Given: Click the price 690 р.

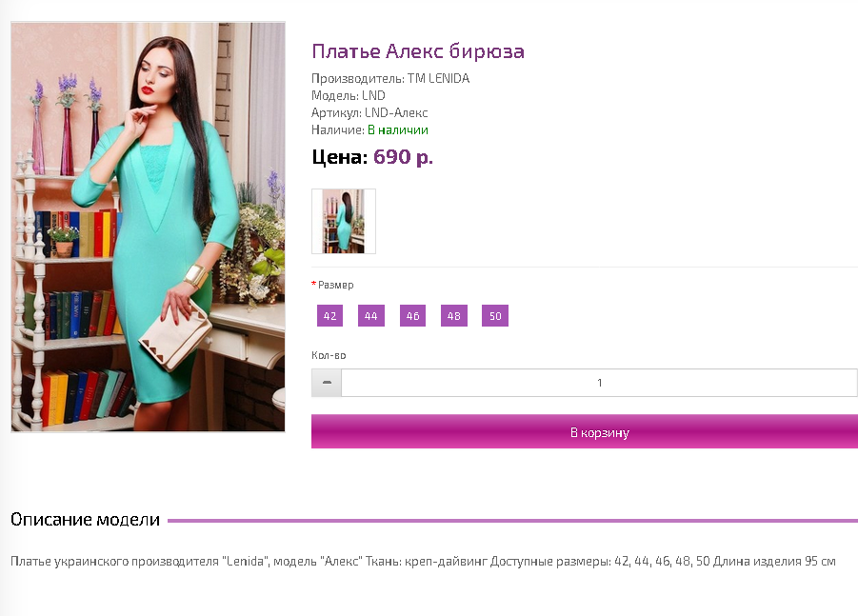Looking at the screenshot, I should click(403, 157).
